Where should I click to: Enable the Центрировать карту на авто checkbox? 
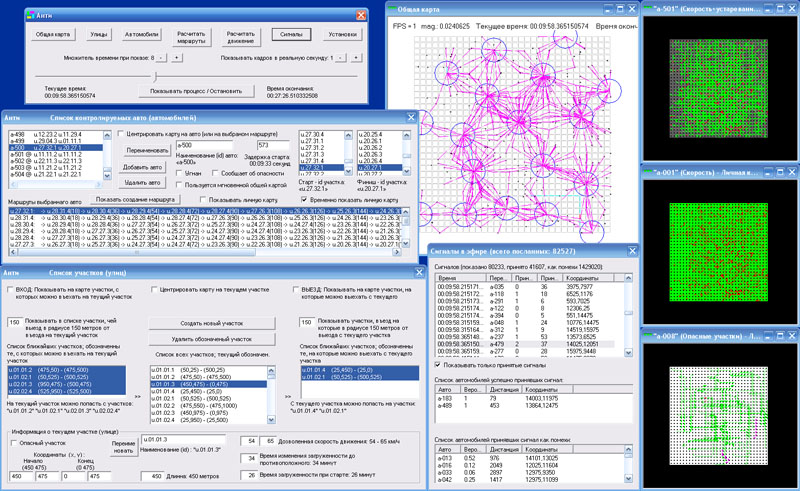pos(121,132)
